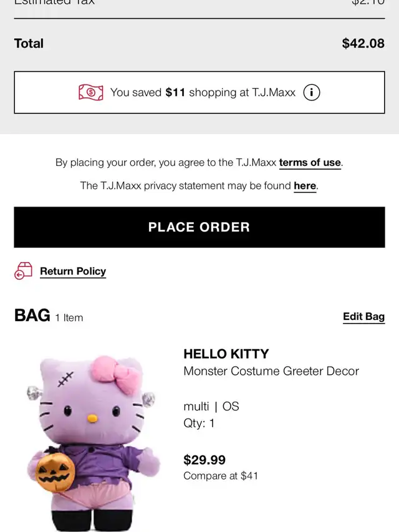Tap the info icon beside savings message
Image resolution: width=399 pixels, height=532 pixels.
pos(312,92)
